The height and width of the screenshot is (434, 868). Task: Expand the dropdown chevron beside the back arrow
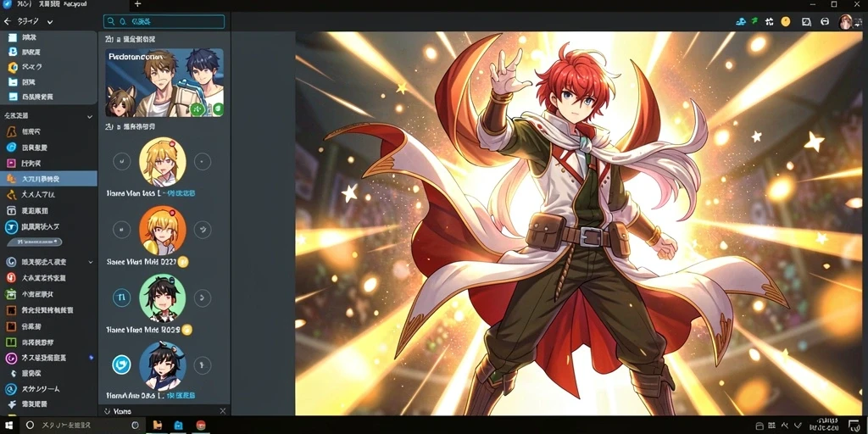point(50,22)
